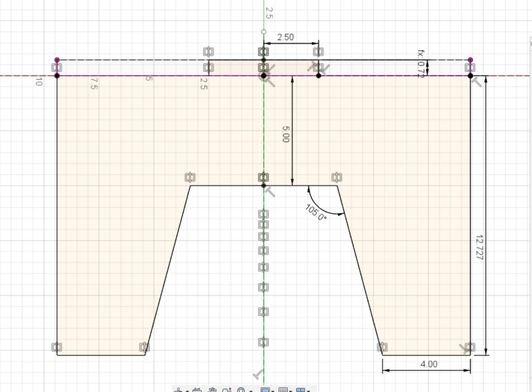This screenshot has width=532, height=392.
Task: Select symmetry glyph at notch's top-left corner
Action: 190,177
